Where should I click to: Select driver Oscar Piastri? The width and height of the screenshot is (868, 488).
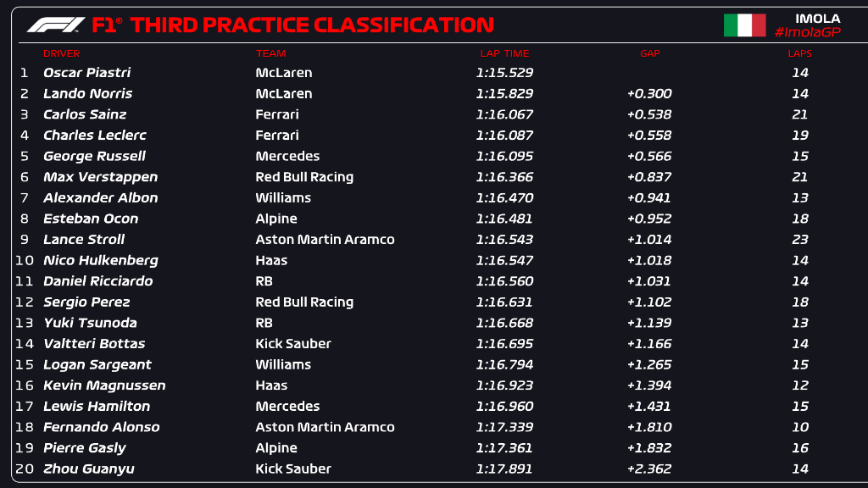(x=87, y=73)
